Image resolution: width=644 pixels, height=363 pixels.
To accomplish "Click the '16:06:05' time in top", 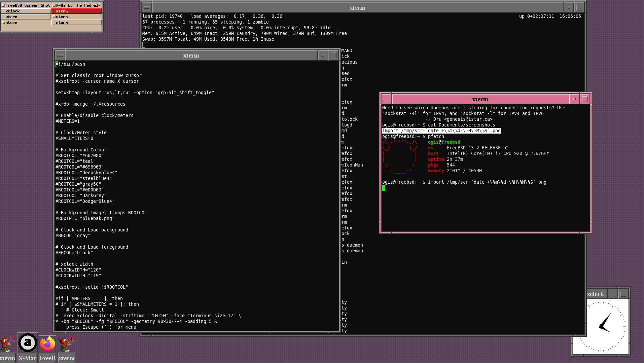I will pos(570,16).
